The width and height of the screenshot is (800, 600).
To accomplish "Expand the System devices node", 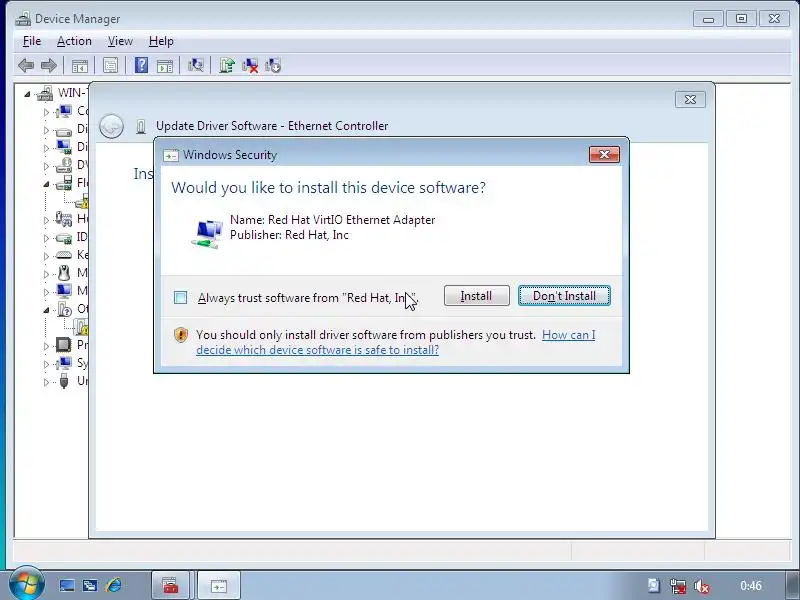I will click(x=46, y=364).
